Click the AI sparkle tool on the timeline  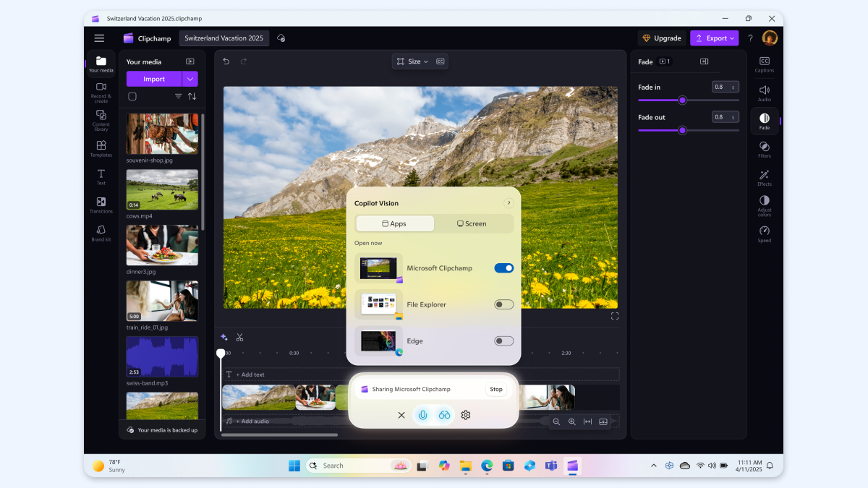224,337
